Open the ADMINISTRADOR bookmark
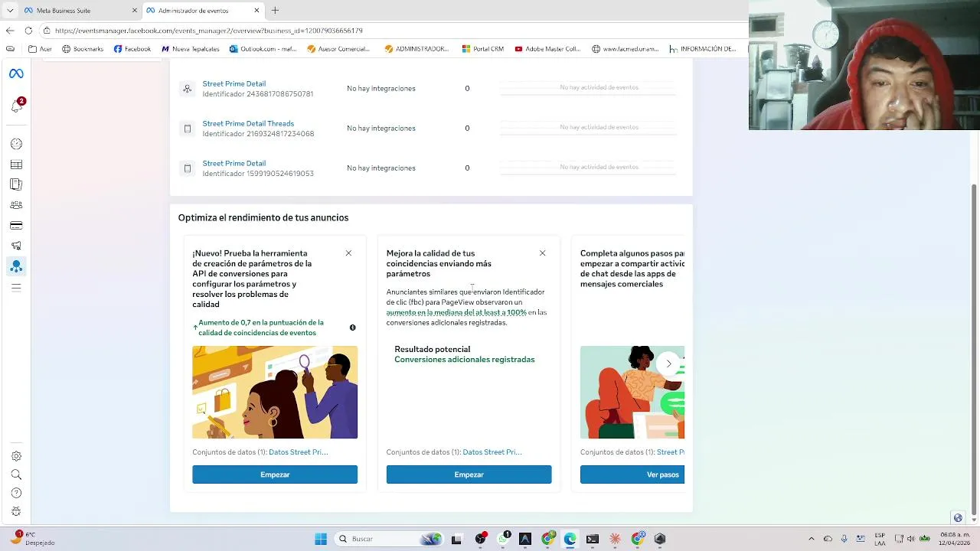The width and height of the screenshot is (980, 551). pyautogui.click(x=417, y=49)
